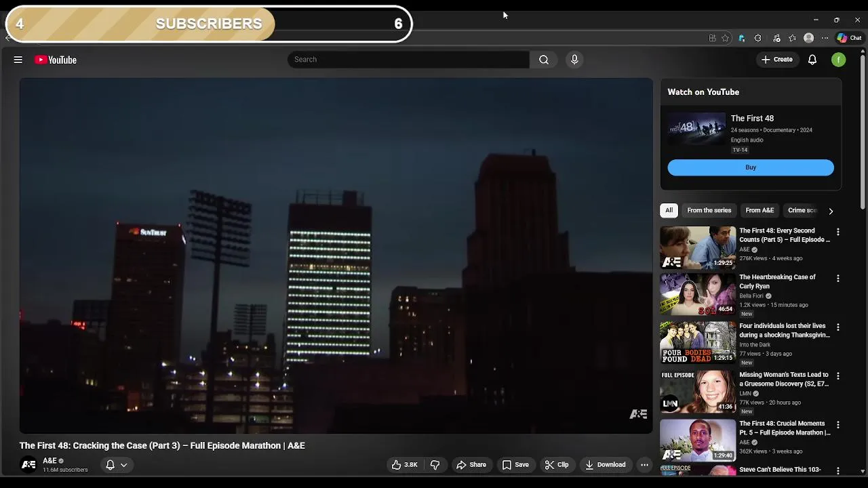Open options for Missing Woman's Texts video

point(838,375)
